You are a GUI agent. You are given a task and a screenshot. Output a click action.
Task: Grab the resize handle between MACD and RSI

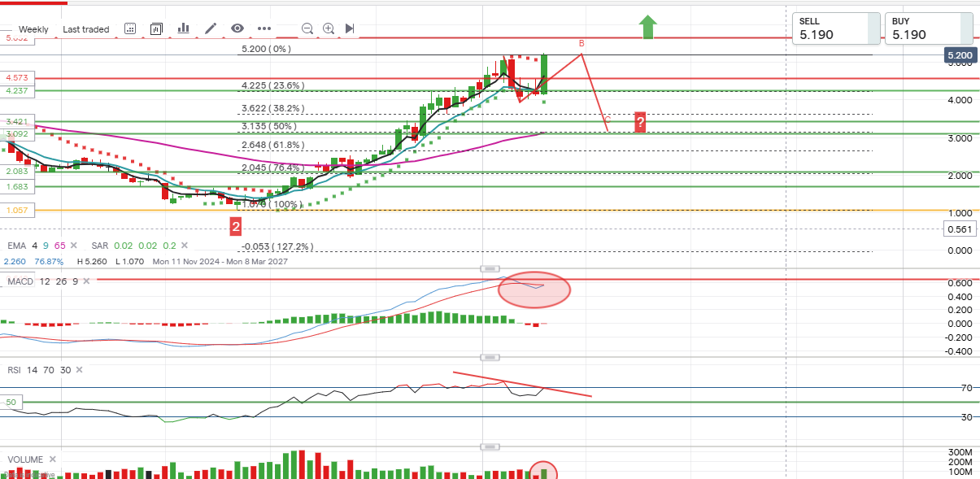[x=490, y=357]
